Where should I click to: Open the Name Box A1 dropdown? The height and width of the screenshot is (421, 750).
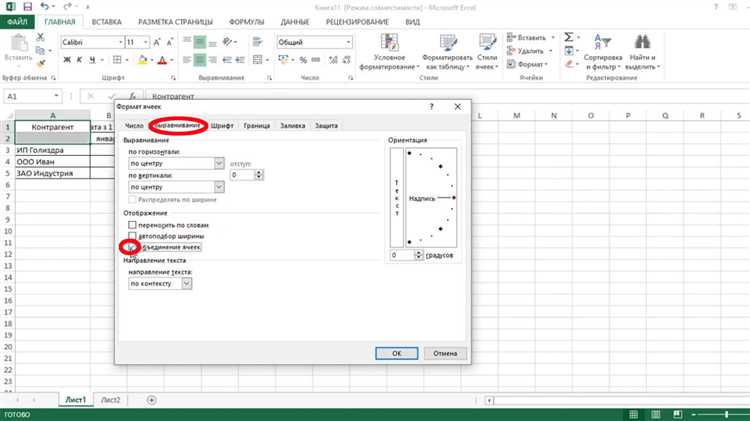click(56, 96)
